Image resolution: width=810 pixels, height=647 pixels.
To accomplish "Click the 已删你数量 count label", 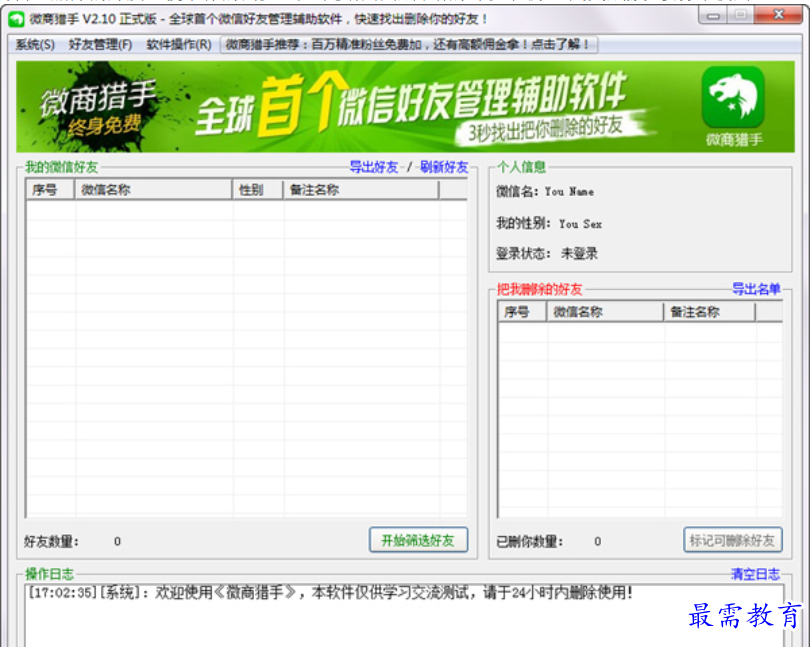I will (529, 542).
